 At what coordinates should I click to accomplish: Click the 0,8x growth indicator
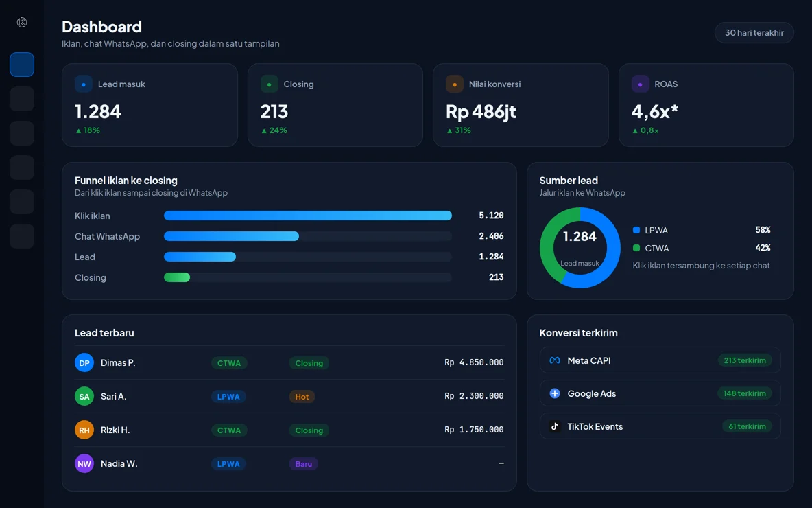point(645,130)
